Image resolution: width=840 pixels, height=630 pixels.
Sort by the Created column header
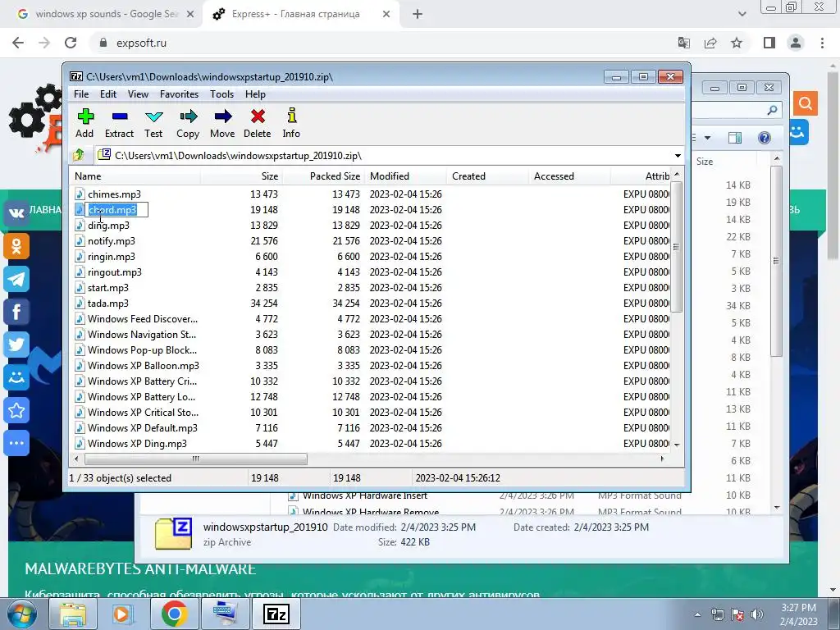[487, 176]
